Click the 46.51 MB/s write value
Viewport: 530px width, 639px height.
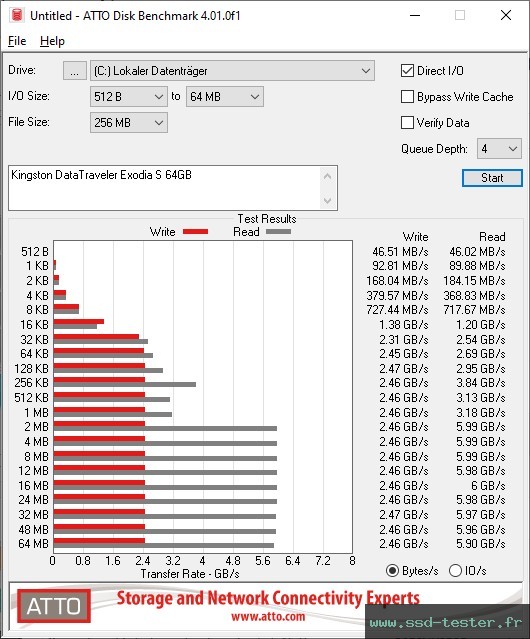point(400,251)
